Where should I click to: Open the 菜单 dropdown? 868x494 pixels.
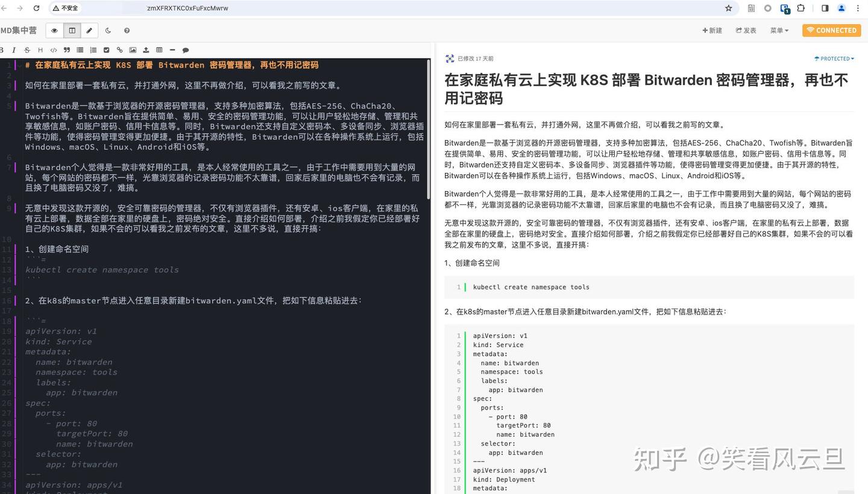click(778, 30)
